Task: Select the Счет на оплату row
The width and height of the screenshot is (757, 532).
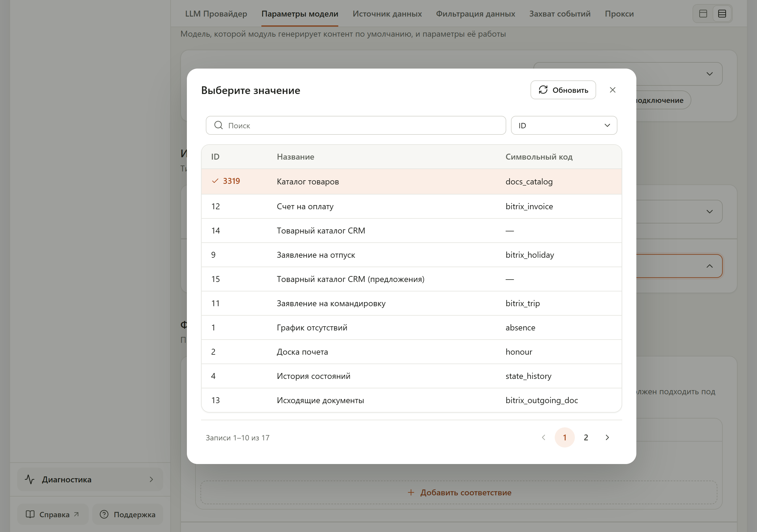Action: coord(411,206)
